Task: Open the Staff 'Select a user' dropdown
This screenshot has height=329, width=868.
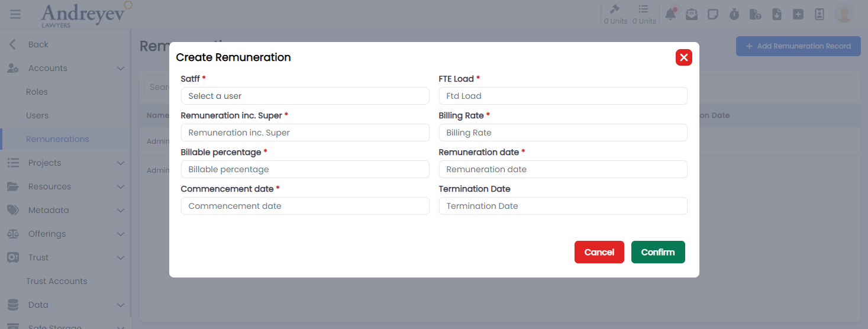Action: (305, 96)
